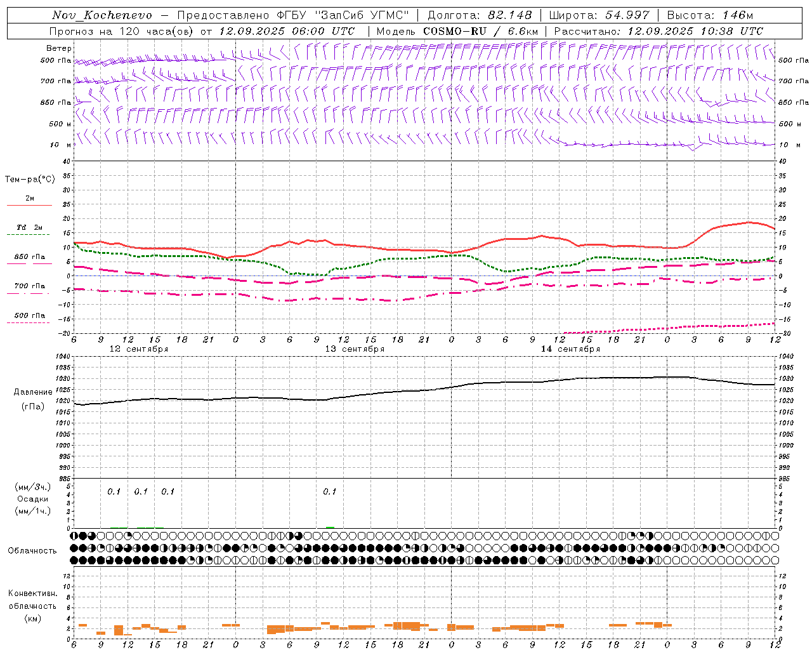812x650 pixels.
Task: Click the Прогноз на 120 часа(ов) text
Action: 121,31
